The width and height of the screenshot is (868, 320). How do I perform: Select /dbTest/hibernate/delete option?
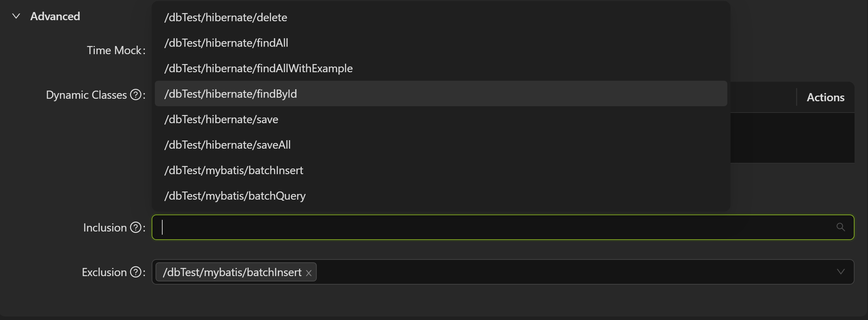click(x=441, y=17)
